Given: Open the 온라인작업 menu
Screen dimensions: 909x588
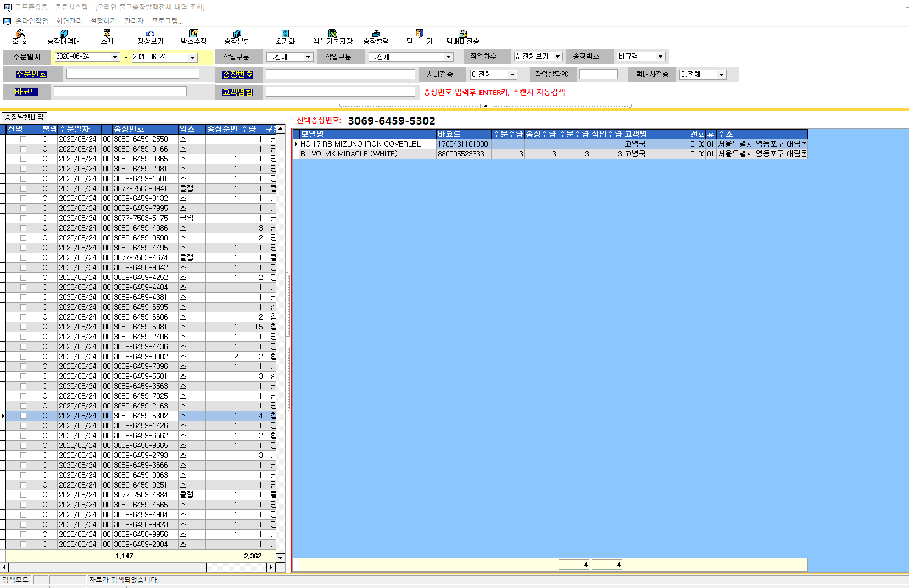Looking at the screenshot, I should click(x=31, y=21).
